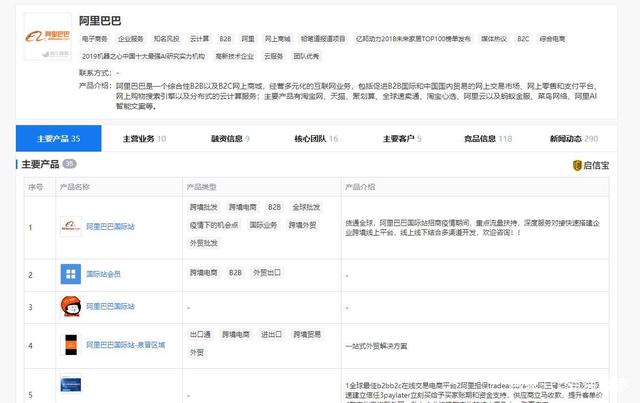
Task: Click the Alibaba company logo image
Action: [x=48, y=37]
